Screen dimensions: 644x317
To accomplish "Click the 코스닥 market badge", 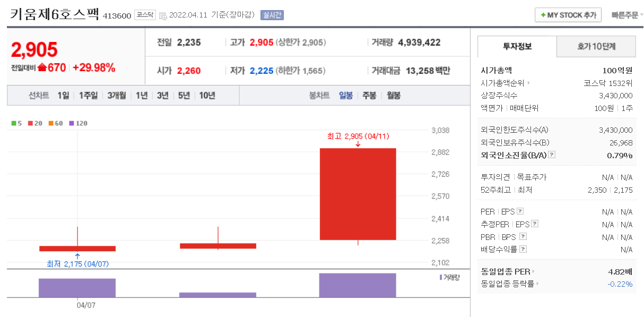I will [x=145, y=15].
